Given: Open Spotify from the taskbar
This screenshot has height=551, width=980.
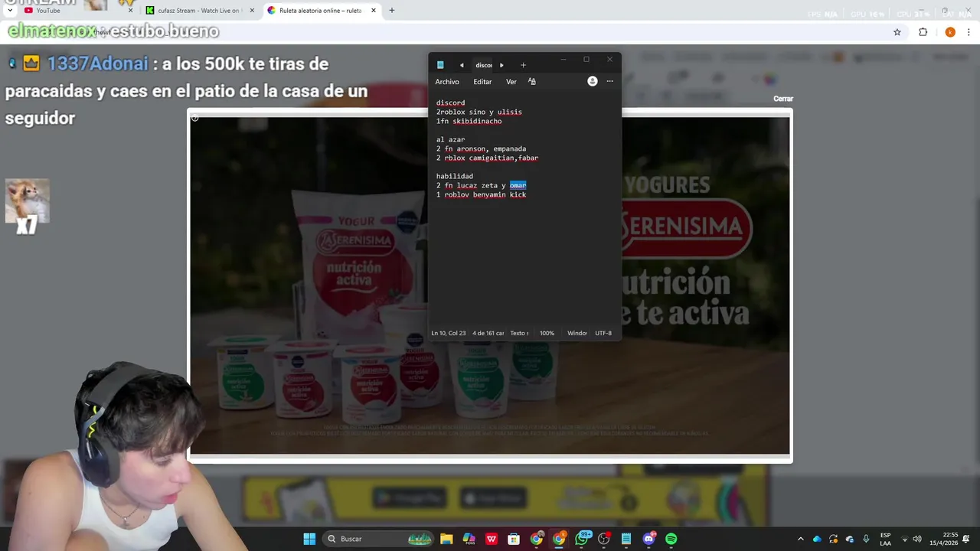Looking at the screenshot, I should (671, 539).
